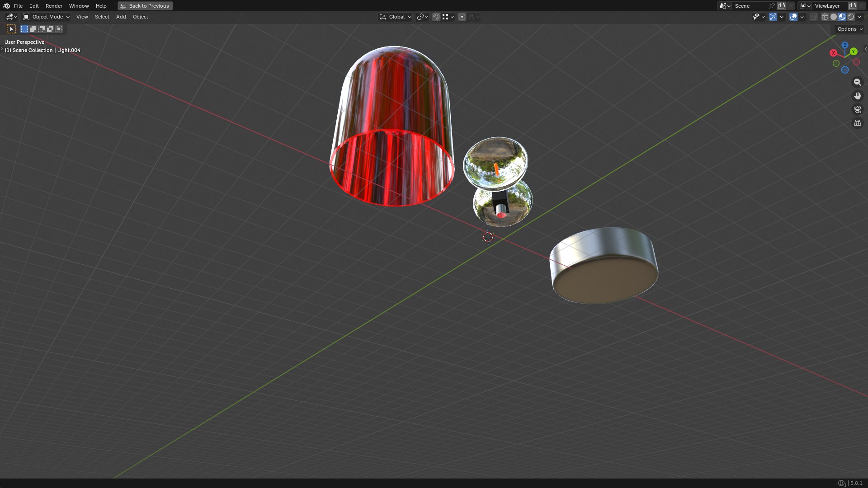The width and height of the screenshot is (868, 488).
Task: Open the snapping options dropdown
Action: pyautogui.click(x=448, y=17)
